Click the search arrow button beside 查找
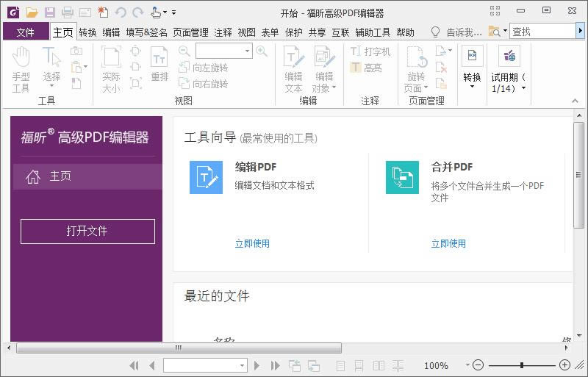This screenshot has height=377, width=588. tap(580, 31)
